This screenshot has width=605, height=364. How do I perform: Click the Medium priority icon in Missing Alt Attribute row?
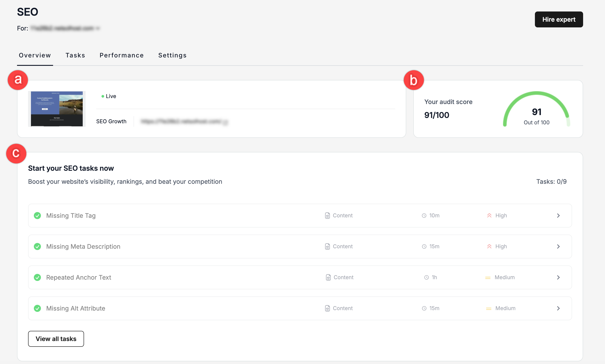489,309
